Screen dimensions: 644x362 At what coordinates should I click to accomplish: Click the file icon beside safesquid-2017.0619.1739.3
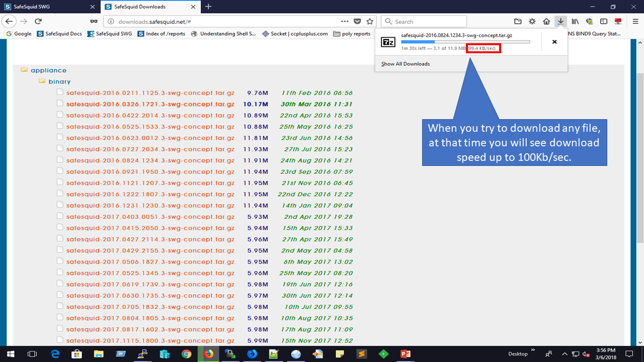[x=60, y=284]
